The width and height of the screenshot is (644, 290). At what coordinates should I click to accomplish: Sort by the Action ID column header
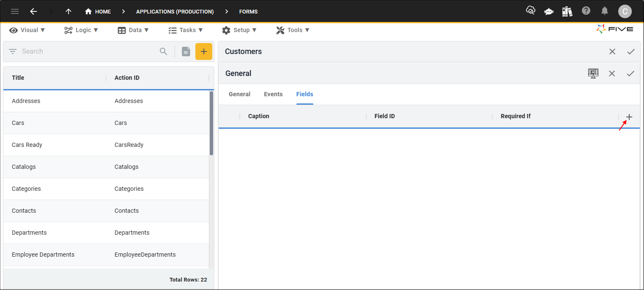coord(127,78)
